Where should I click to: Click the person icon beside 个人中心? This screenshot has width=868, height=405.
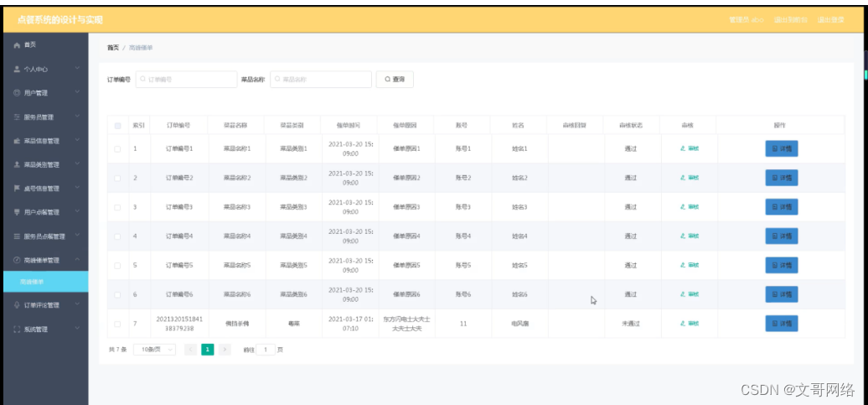tap(17, 70)
